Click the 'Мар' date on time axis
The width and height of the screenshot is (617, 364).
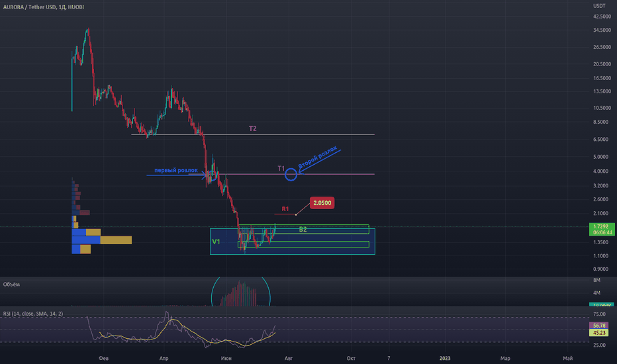click(505, 358)
